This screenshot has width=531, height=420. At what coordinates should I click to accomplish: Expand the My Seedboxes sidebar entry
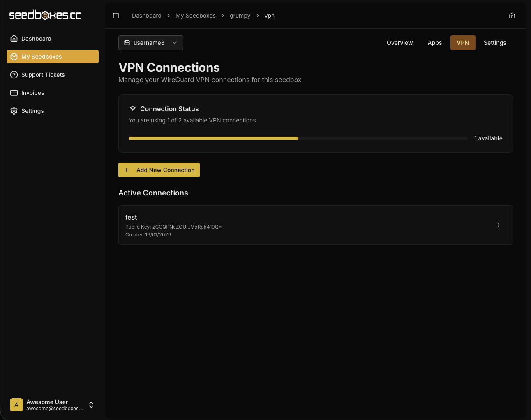coord(42,57)
